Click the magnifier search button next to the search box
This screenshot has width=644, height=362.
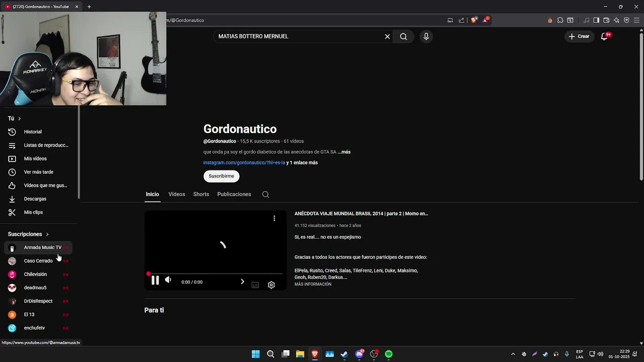tap(404, 36)
